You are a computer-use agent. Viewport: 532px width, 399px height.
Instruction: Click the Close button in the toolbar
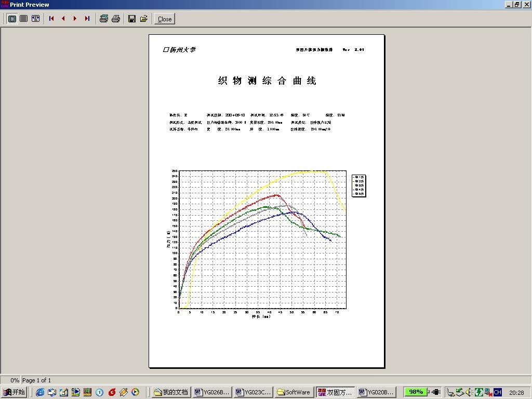[x=165, y=19]
